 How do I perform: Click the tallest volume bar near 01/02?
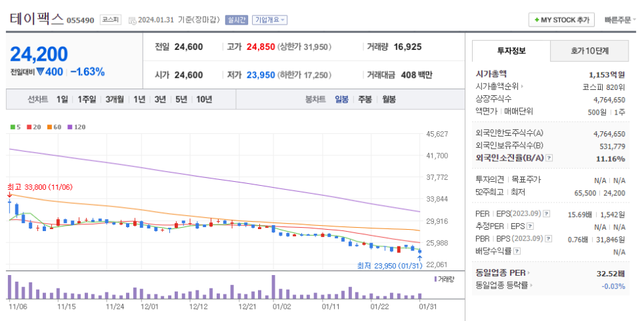[273, 287]
